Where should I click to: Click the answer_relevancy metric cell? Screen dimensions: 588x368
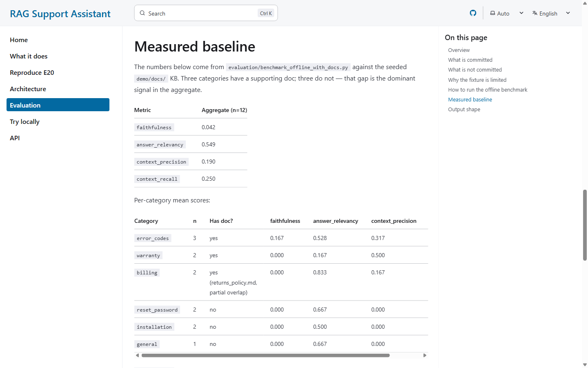[x=160, y=145]
